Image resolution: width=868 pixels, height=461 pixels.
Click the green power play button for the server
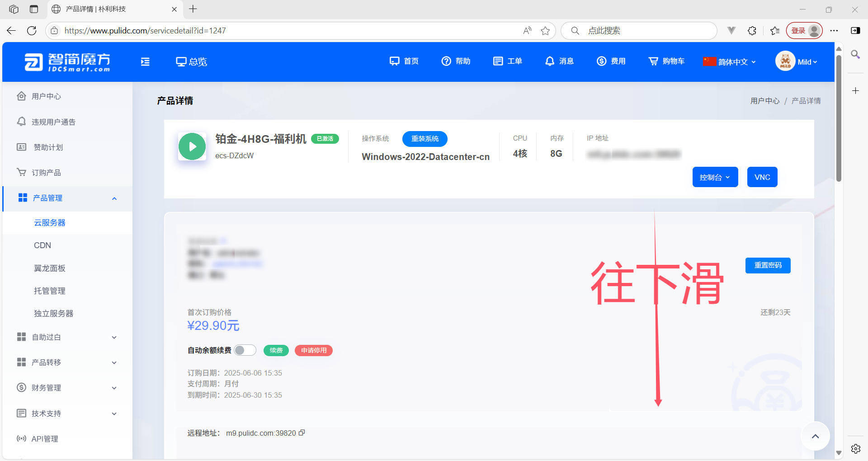(192, 146)
